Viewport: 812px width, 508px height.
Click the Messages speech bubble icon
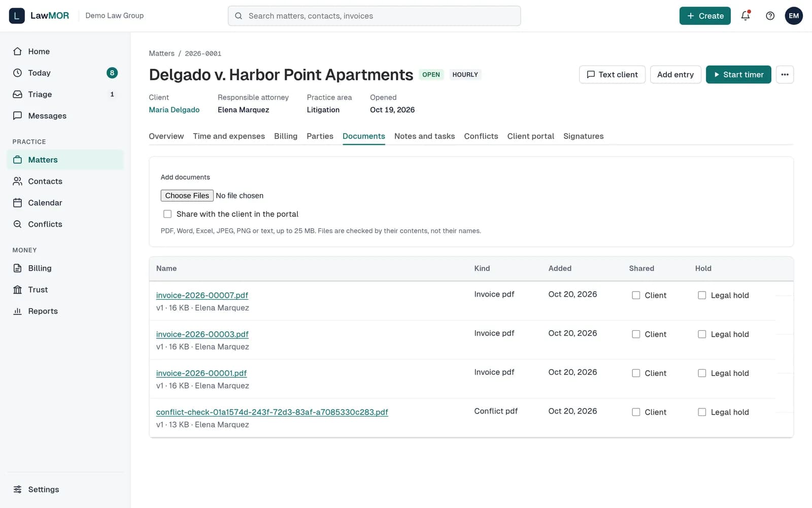tap(18, 116)
